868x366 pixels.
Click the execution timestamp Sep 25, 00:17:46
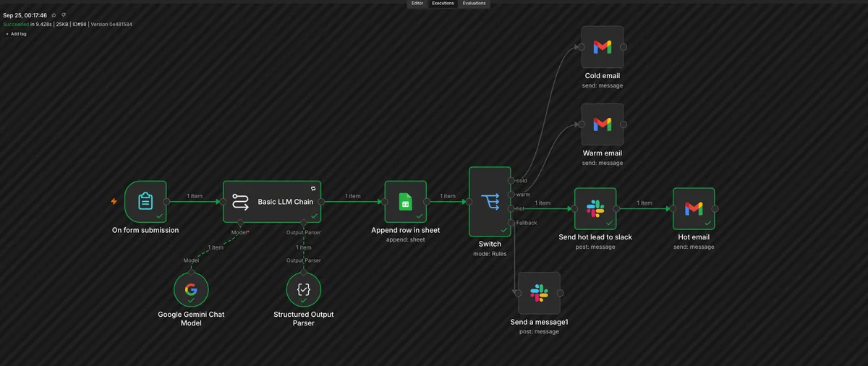25,15
